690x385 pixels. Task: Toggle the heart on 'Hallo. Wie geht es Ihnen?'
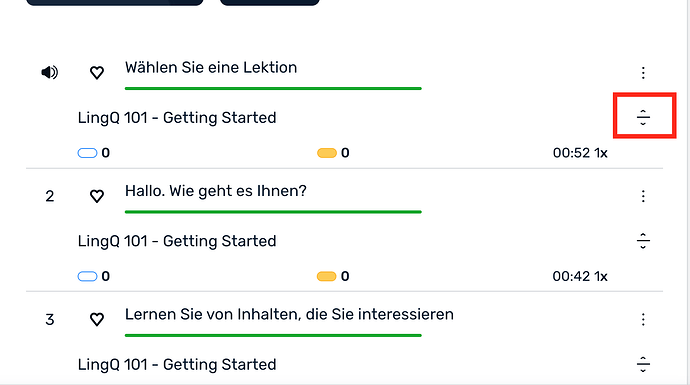click(x=97, y=196)
